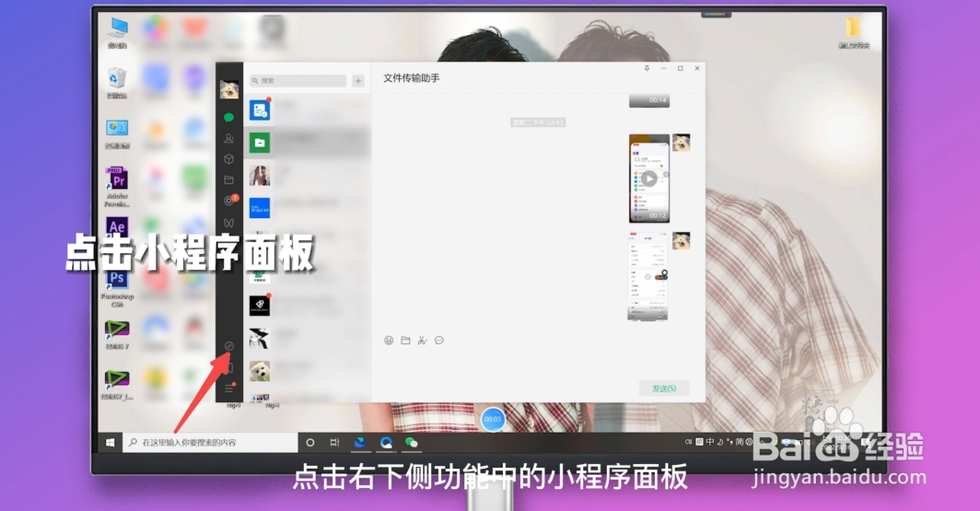The width and height of the screenshot is (980, 511).
Task: Click the blue 00:03 recording timer
Action: (x=493, y=419)
